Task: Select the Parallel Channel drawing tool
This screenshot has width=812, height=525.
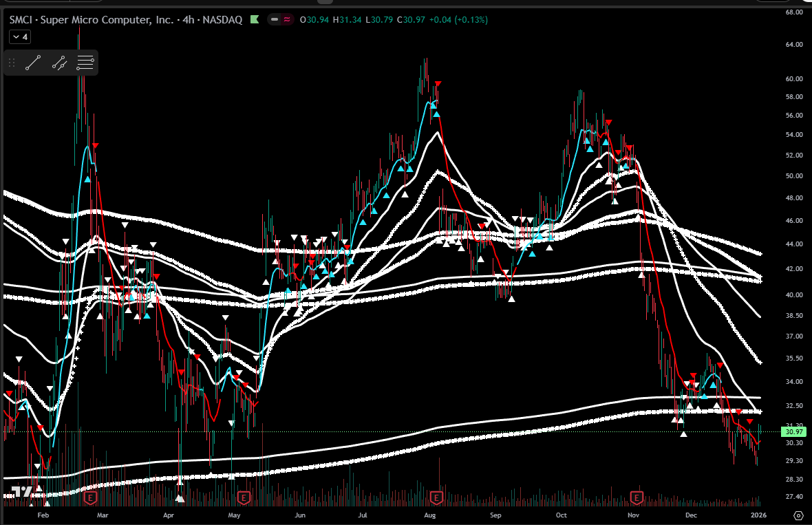Action: [x=60, y=63]
